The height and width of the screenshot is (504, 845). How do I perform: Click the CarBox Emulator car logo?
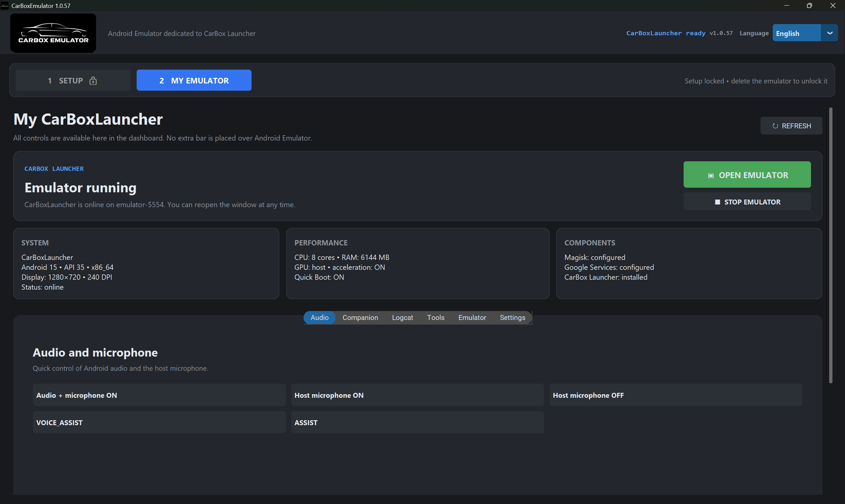pyautogui.click(x=53, y=33)
